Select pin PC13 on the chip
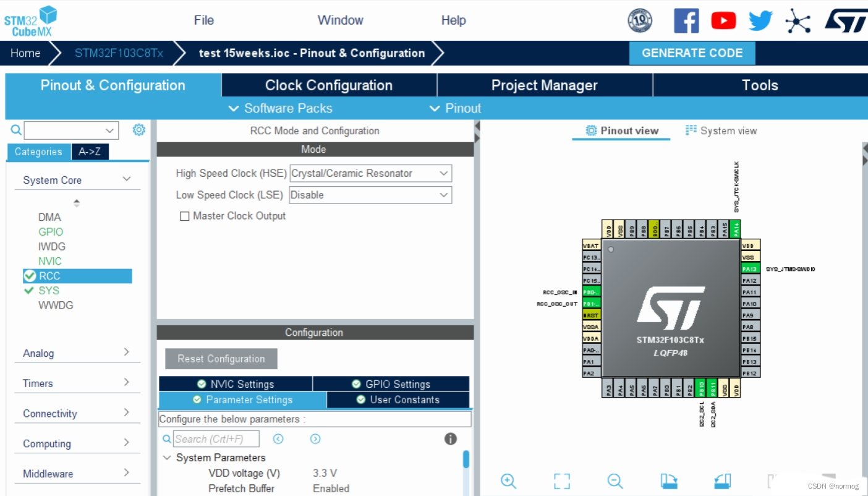The width and height of the screenshot is (868, 496). [x=591, y=257]
